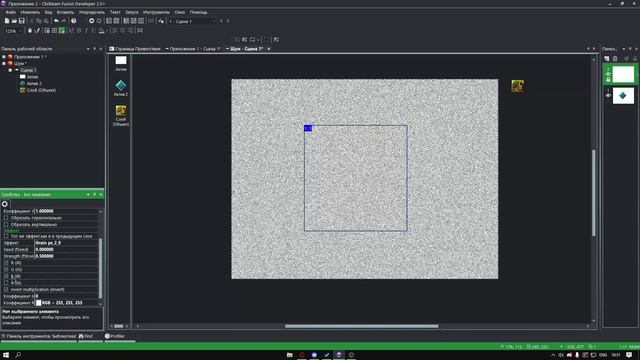Select the Слой (Объект) icon in the object list
640x360 pixels.
[x=121, y=110]
